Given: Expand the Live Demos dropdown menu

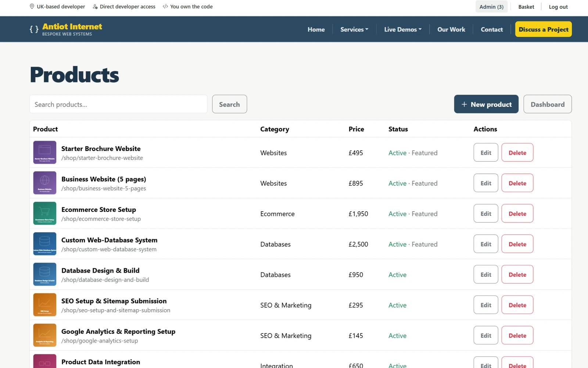Looking at the screenshot, I should (x=403, y=29).
